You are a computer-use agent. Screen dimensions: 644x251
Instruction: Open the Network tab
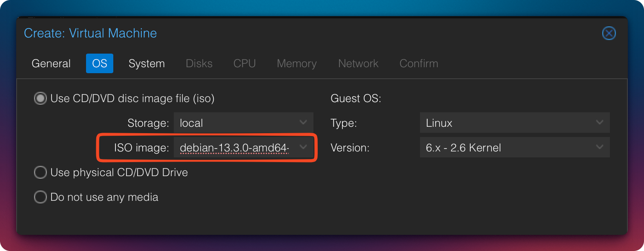pos(358,63)
